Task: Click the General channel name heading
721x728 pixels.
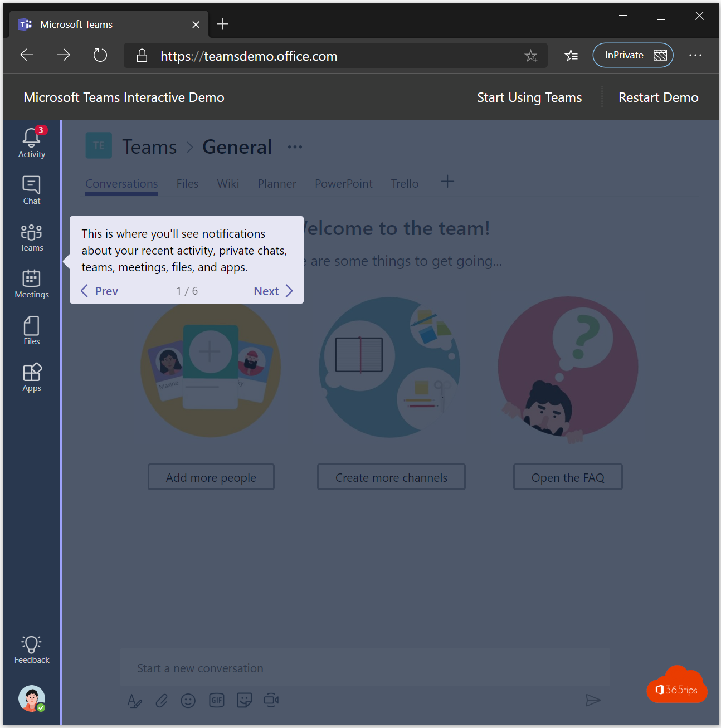Action: pos(237,147)
